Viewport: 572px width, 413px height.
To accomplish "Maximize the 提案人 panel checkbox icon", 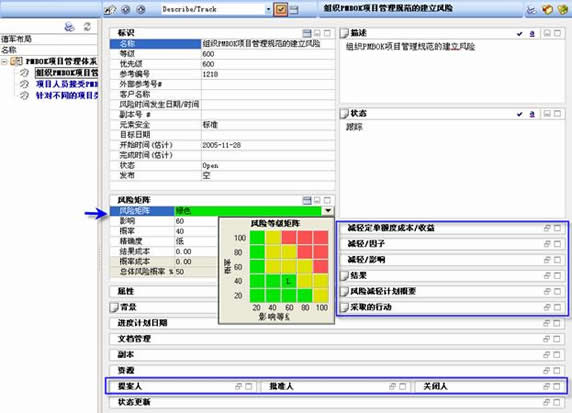I will (248, 386).
